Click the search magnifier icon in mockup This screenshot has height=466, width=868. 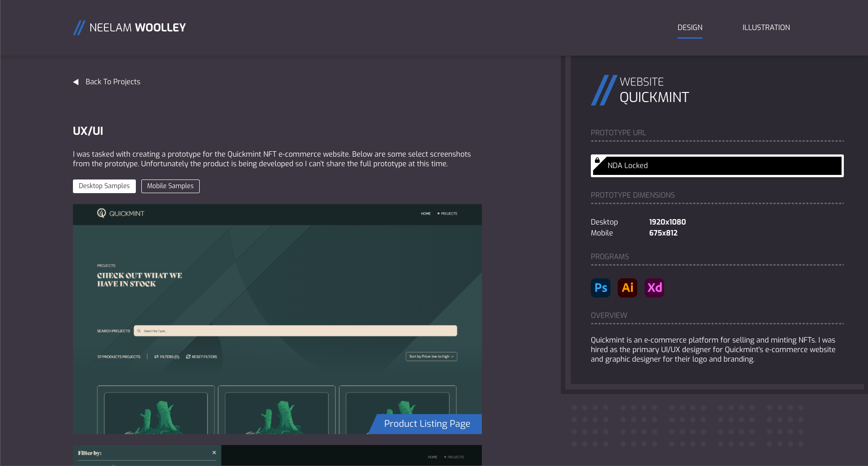(139, 331)
